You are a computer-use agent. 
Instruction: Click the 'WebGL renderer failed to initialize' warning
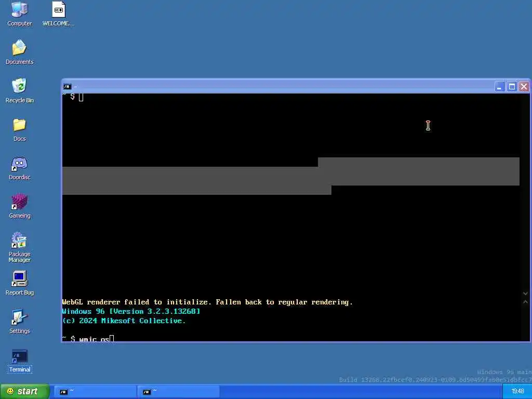(207, 302)
